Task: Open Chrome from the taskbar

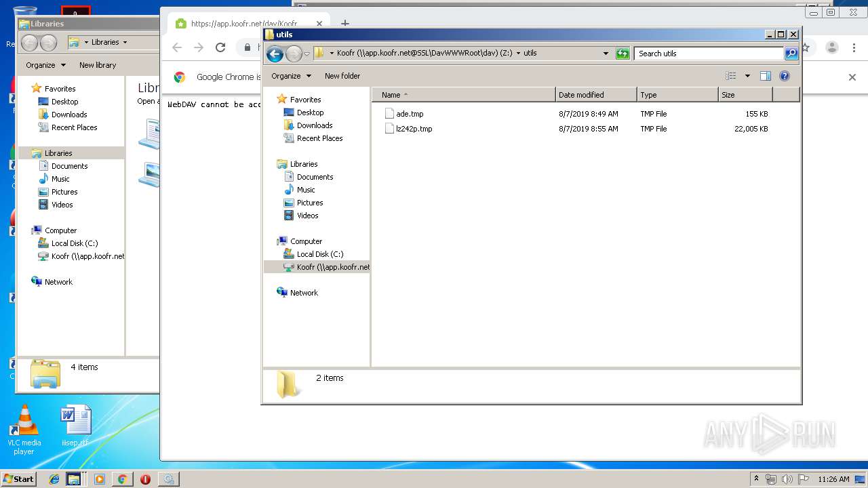Action: tap(122, 479)
